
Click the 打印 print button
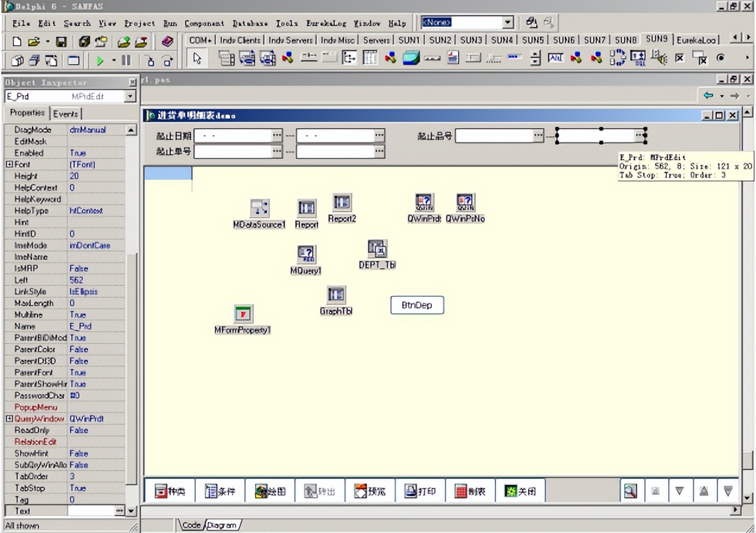pos(420,491)
